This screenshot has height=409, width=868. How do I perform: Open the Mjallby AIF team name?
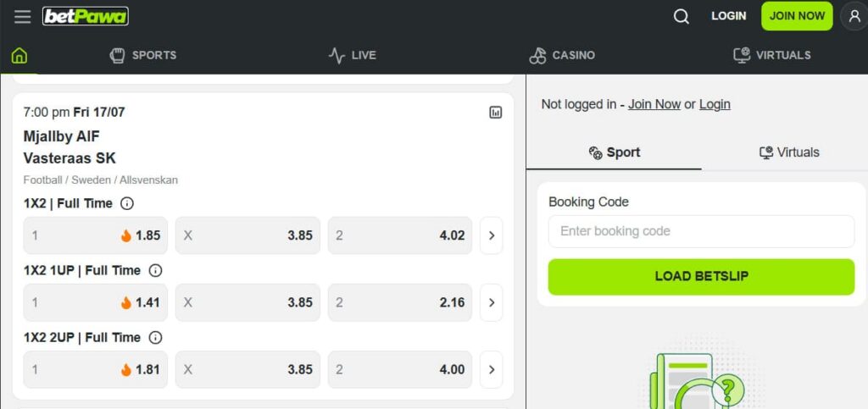pos(61,136)
